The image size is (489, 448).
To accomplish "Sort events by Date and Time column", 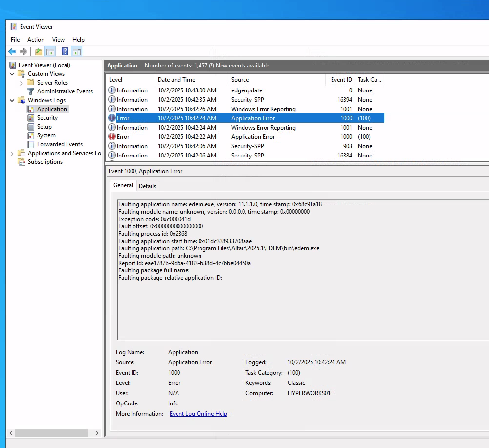I will point(177,80).
